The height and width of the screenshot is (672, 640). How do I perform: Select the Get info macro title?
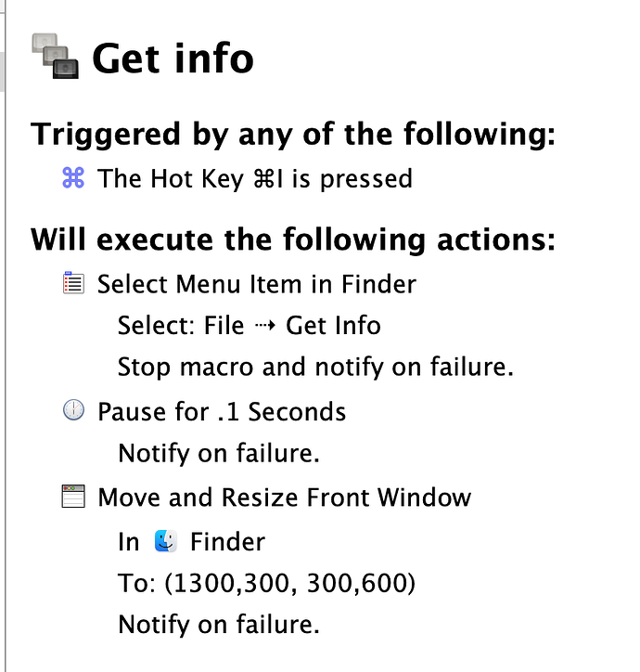173,58
